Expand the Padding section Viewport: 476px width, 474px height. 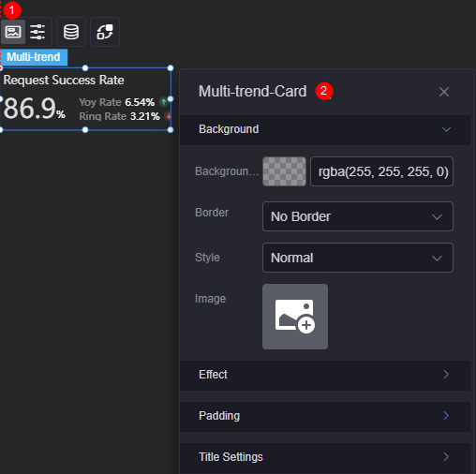(x=325, y=416)
